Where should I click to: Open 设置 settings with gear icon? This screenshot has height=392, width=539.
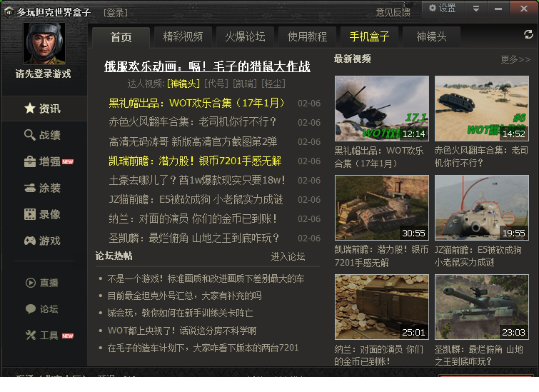pos(443,8)
